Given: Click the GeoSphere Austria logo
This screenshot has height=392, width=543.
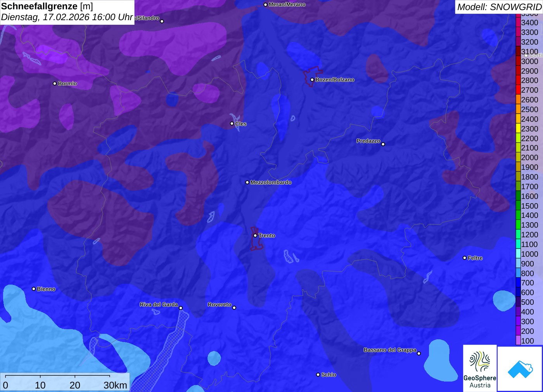Looking at the screenshot, I should (480, 368).
